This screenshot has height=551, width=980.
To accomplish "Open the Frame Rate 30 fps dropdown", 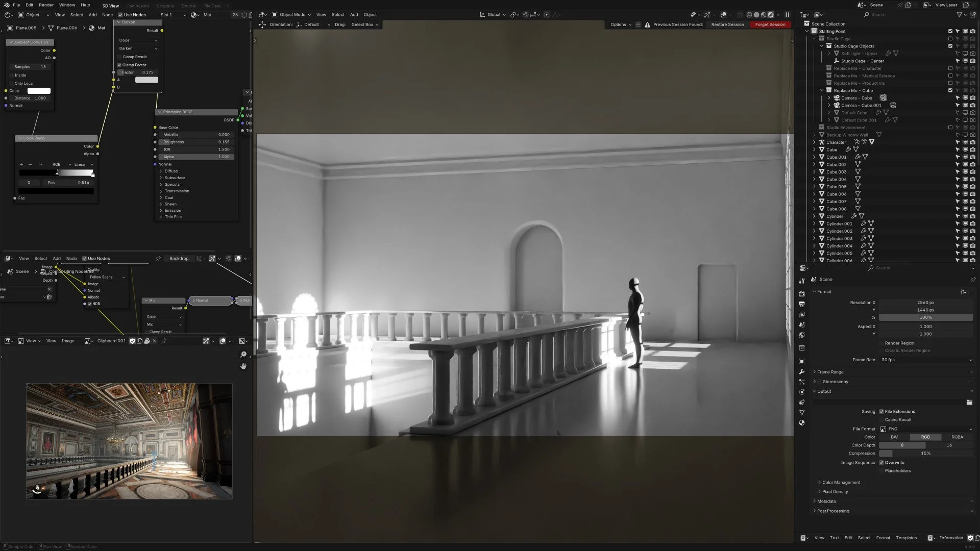I will [925, 360].
